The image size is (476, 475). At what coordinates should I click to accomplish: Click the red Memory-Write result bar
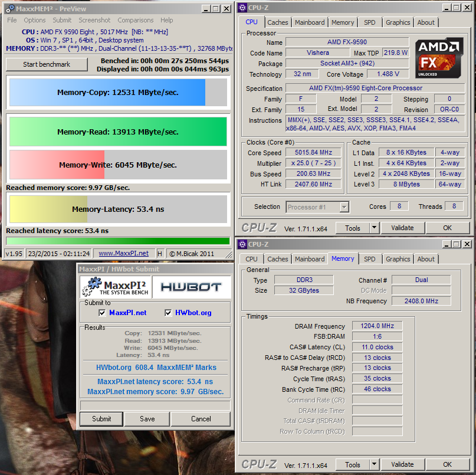[x=118, y=165]
